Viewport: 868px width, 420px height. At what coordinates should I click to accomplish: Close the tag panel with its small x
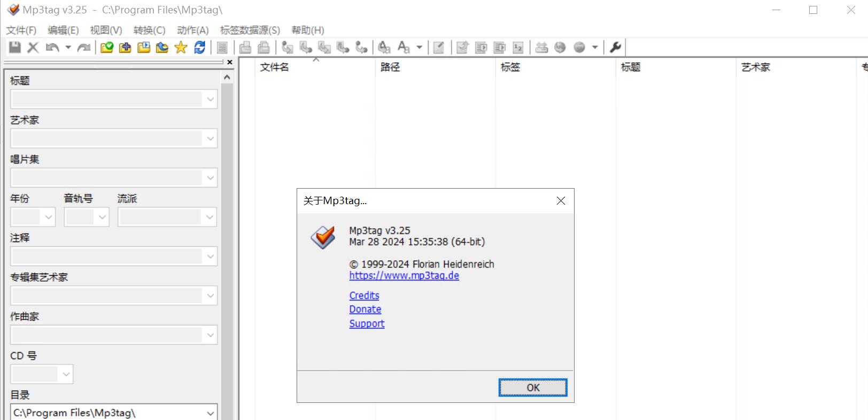tap(230, 63)
